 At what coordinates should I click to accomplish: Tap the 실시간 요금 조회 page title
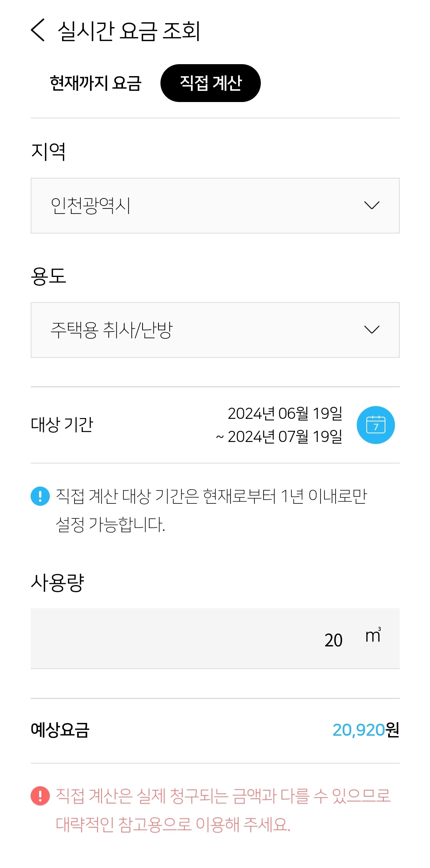(129, 31)
